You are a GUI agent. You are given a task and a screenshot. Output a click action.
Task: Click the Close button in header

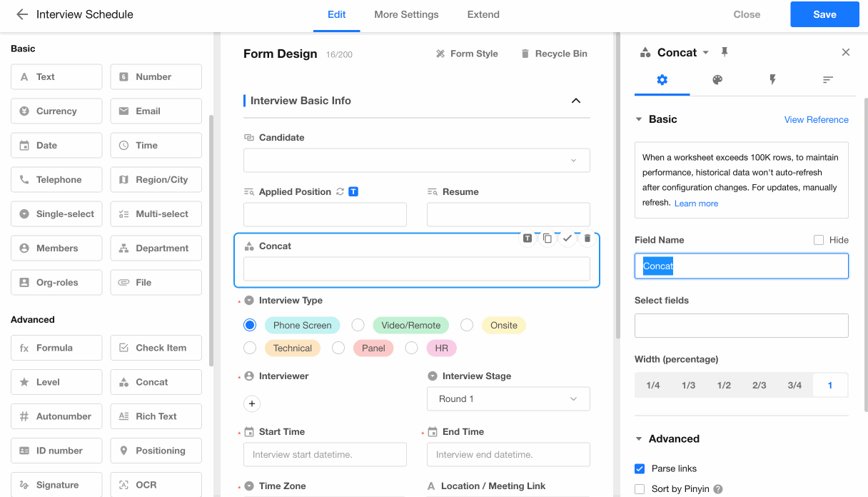(x=747, y=14)
